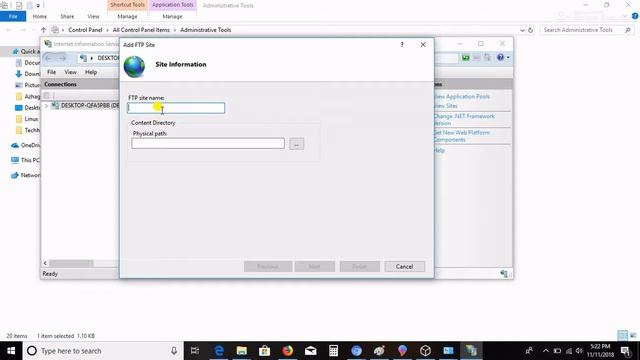Expand the DESKTOP-QFA5PBB server node
The image size is (640, 360).
[x=46, y=106]
